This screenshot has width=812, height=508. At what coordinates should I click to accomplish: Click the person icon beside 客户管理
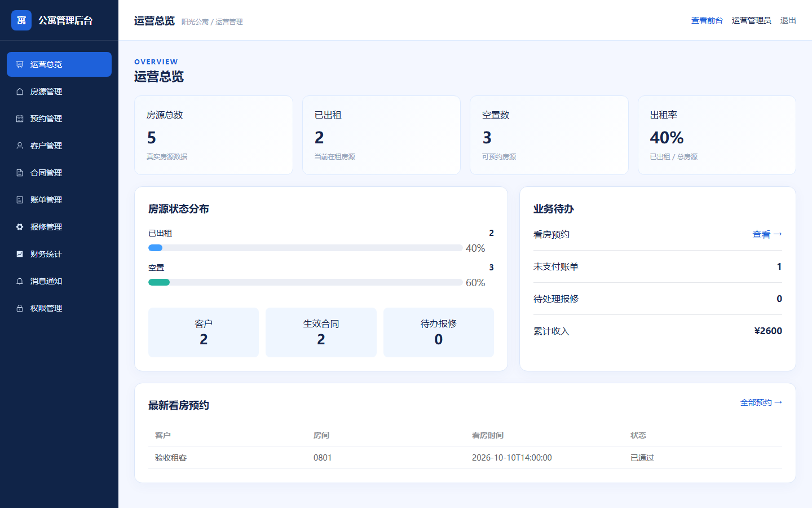pos(20,146)
